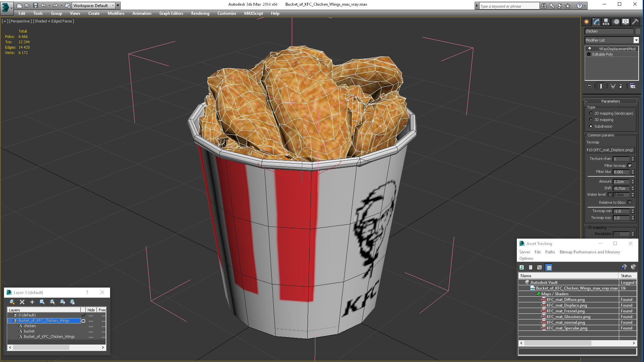Open the Rendering menu

click(x=200, y=13)
